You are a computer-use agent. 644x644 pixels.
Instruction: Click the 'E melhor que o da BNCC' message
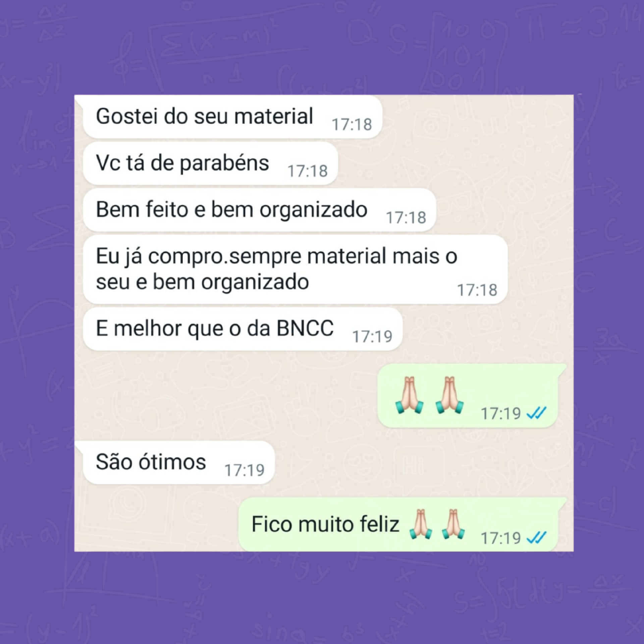243,329
